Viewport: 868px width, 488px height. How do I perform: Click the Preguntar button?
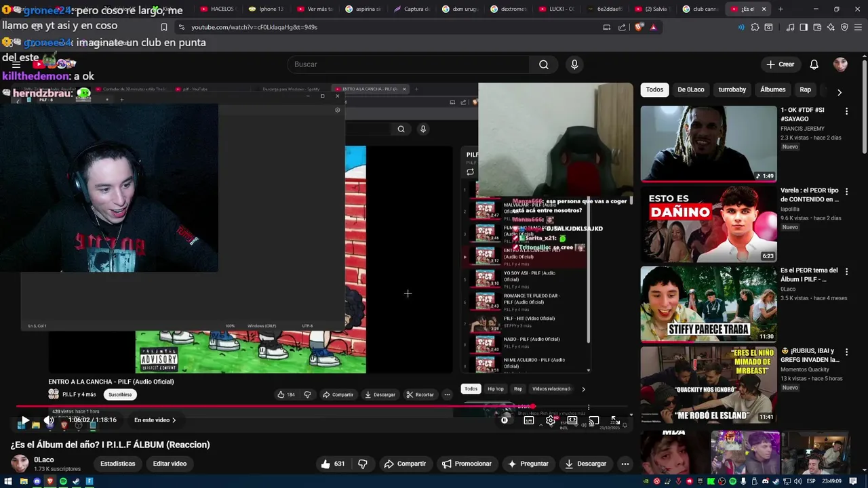pos(528,464)
